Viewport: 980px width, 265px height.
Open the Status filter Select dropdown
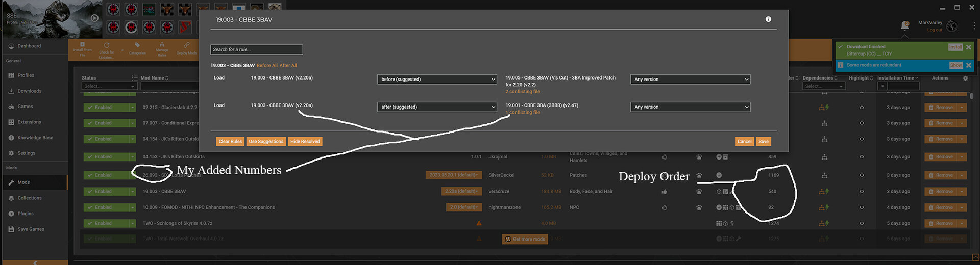click(109, 86)
